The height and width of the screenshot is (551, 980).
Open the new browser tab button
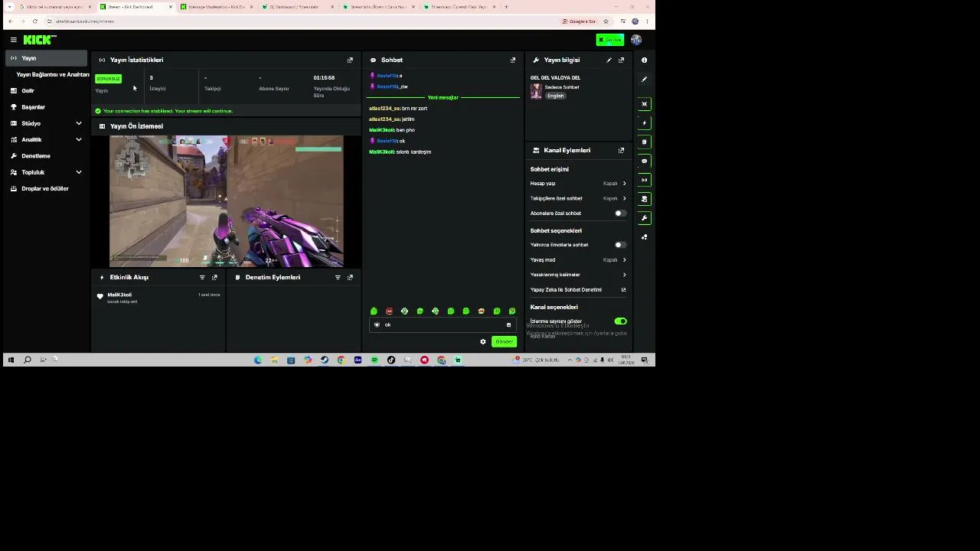click(506, 7)
